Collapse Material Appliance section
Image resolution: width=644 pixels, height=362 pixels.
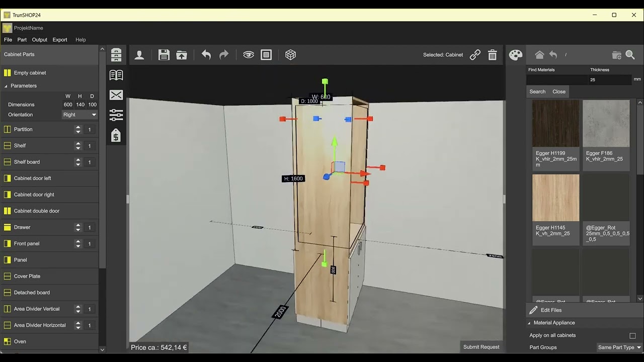click(x=529, y=323)
